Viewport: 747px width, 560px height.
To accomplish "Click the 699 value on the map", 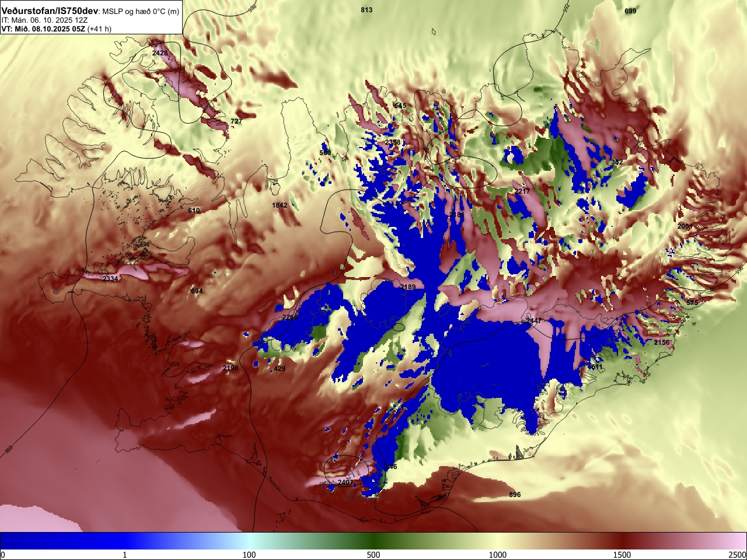I will 630,11.
